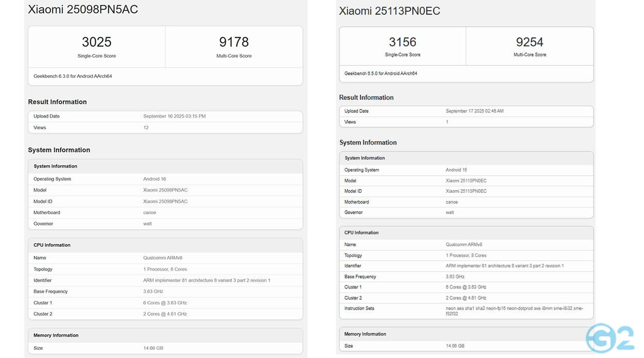Screen dimensions: 644x358
Task: Click the Result Information heading on the left
Action: (57, 101)
